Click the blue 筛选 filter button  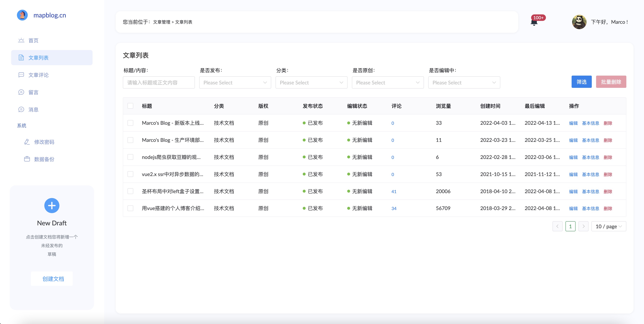click(x=582, y=82)
